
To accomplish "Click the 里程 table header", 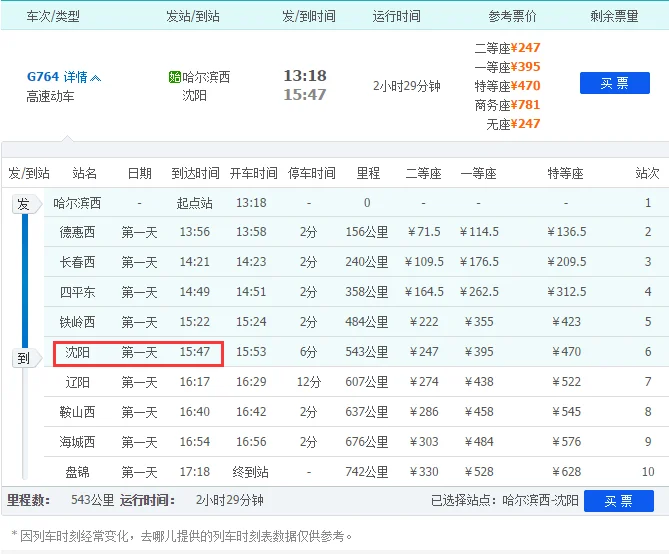I will [x=368, y=173].
